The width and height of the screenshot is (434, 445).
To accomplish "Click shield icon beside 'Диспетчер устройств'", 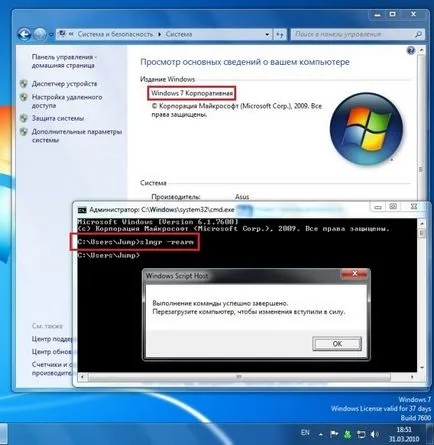I will (x=24, y=84).
